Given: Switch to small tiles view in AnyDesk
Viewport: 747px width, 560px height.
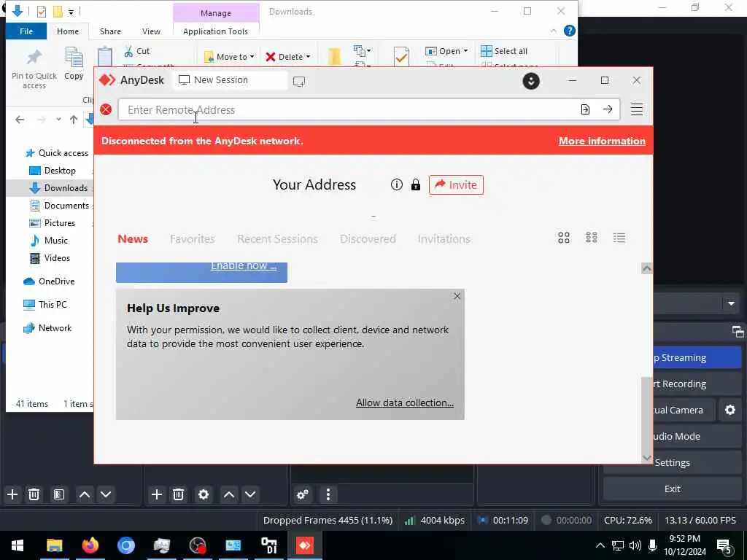Looking at the screenshot, I should (591, 238).
